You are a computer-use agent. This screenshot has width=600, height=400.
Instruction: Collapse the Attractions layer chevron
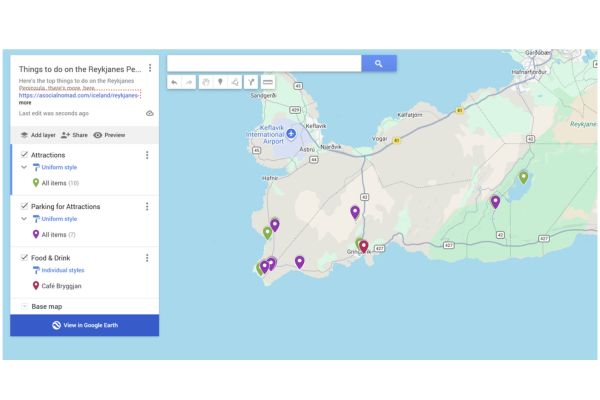tap(24, 167)
